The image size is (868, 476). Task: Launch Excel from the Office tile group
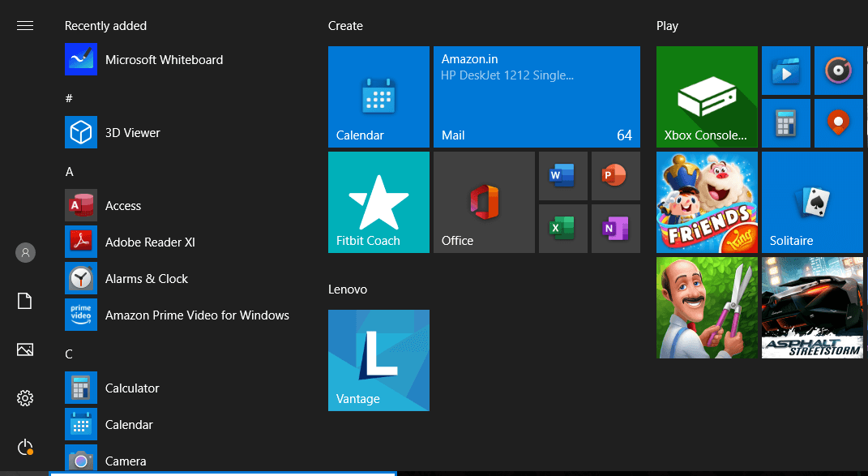tap(562, 228)
